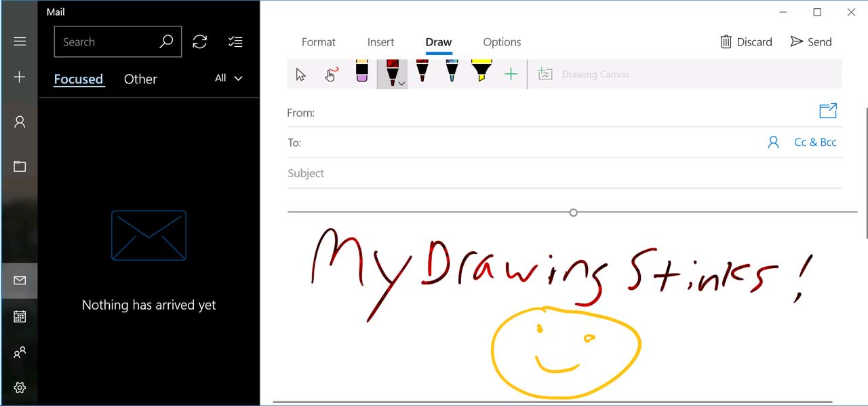Choose the dark red calligraphy pen swatch
Viewport: 868px width, 406px height.
coord(390,71)
